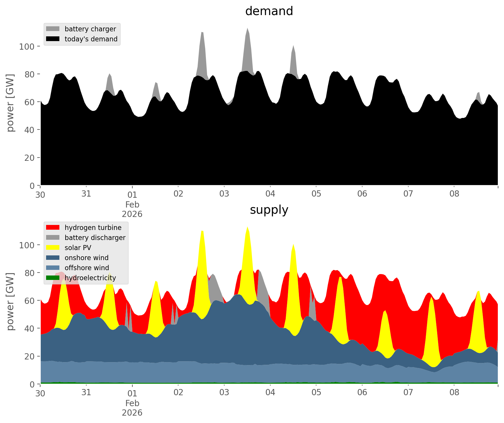Image resolution: width=504 pixels, height=423 pixels.
Task: Click the red hydrogen turbine legend swatch
Action: pos(53,227)
